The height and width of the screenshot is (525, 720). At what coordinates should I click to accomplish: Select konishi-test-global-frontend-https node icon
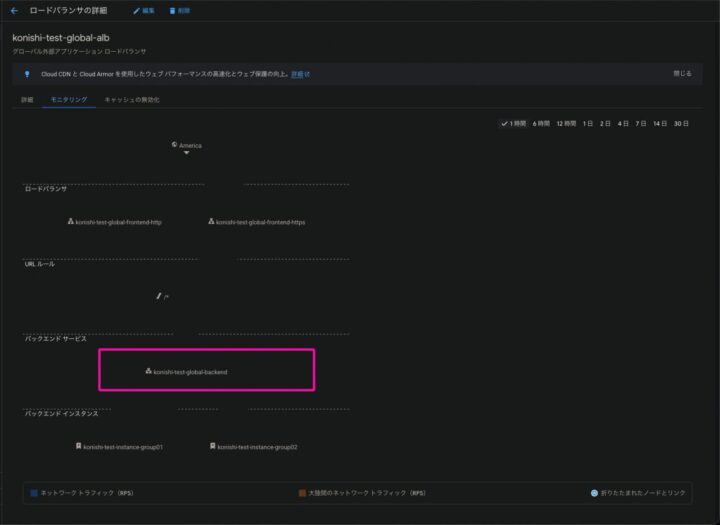coord(211,222)
